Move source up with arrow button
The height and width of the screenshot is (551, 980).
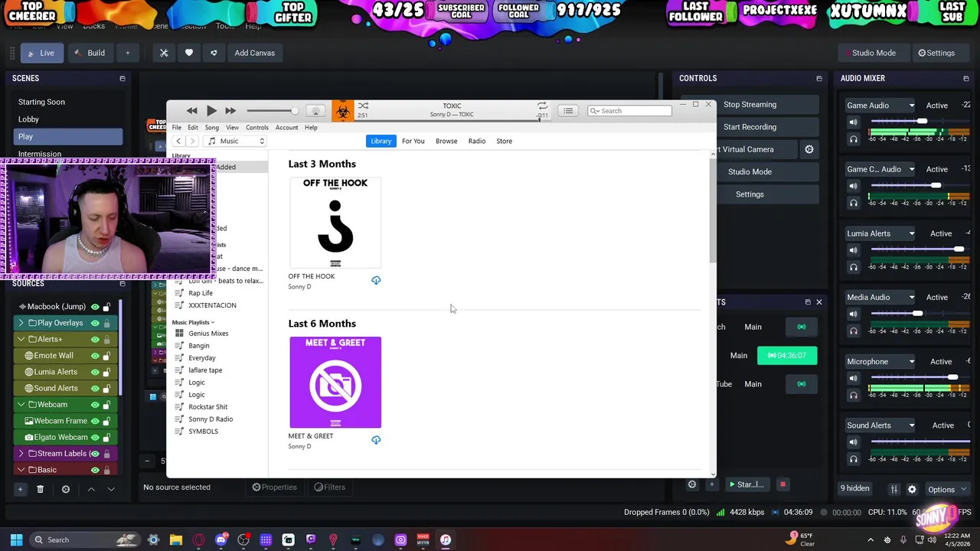point(91,489)
